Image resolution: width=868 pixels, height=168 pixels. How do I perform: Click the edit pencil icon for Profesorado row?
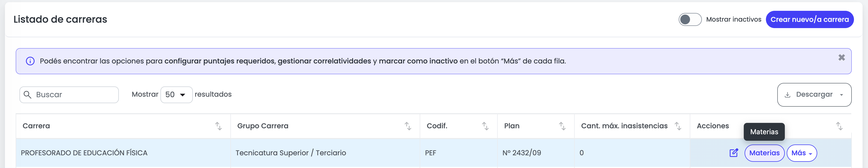[x=734, y=153]
